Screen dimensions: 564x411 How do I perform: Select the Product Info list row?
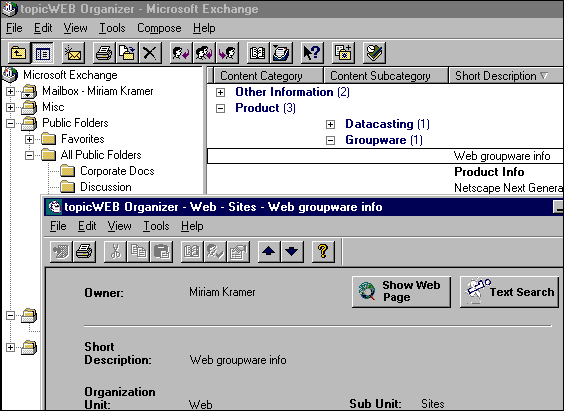[385, 172]
